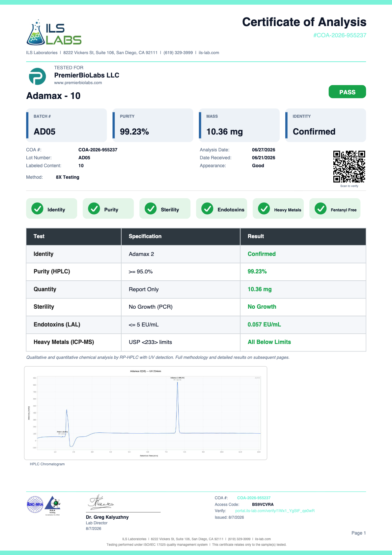The image size is (392, 555).
Task: Click the Page 1 indicator
Action: pos(358,533)
